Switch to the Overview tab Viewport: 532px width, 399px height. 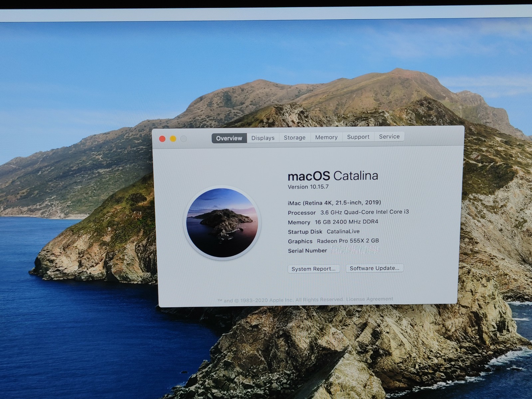pos(229,138)
